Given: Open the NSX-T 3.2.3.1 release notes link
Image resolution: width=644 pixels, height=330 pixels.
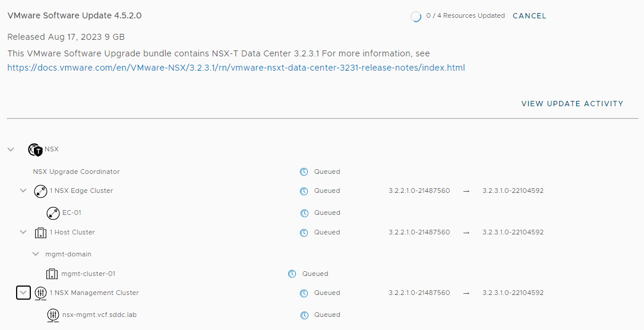Looking at the screenshot, I should (x=236, y=68).
